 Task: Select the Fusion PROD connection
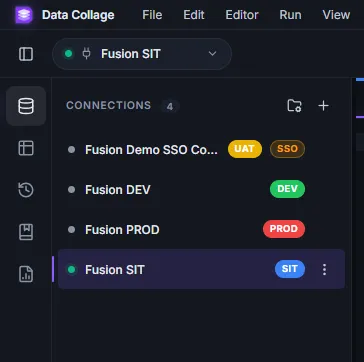(201, 229)
